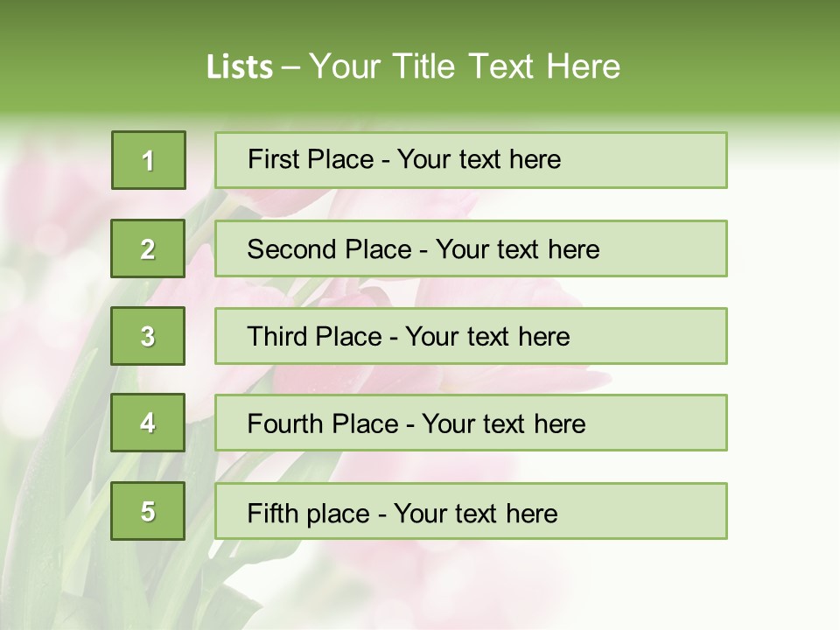Click "Your text here" in the Fourth Place bar
Viewport: 840px width, 630px height.
pos(503,424)
